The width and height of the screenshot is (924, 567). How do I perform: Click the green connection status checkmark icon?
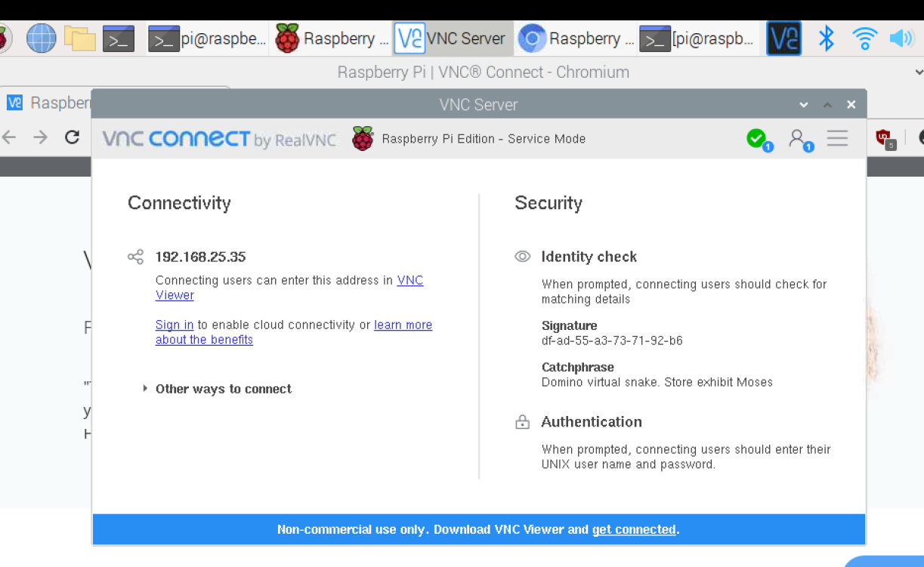coord(756,138)
